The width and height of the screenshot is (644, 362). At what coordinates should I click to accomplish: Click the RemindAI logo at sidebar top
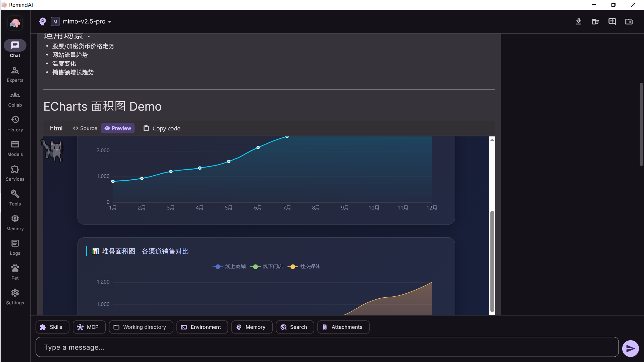coord(15,23)
